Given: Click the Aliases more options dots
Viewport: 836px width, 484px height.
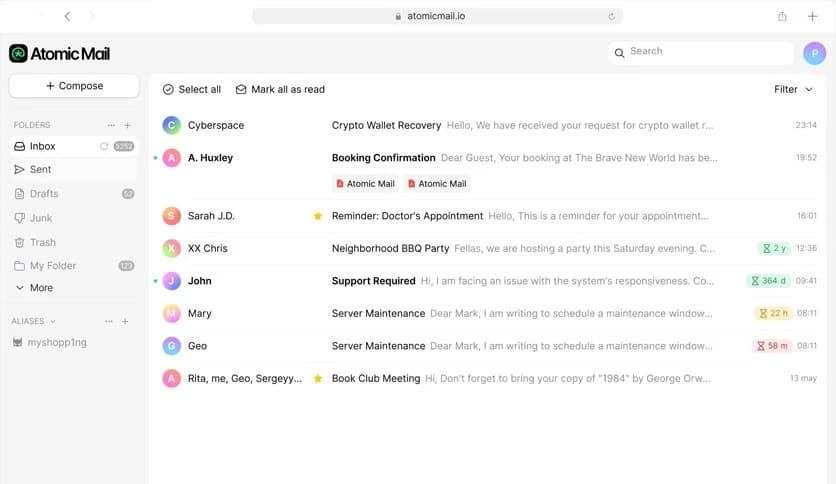Looking at the screenshot, I should (109, 321).
